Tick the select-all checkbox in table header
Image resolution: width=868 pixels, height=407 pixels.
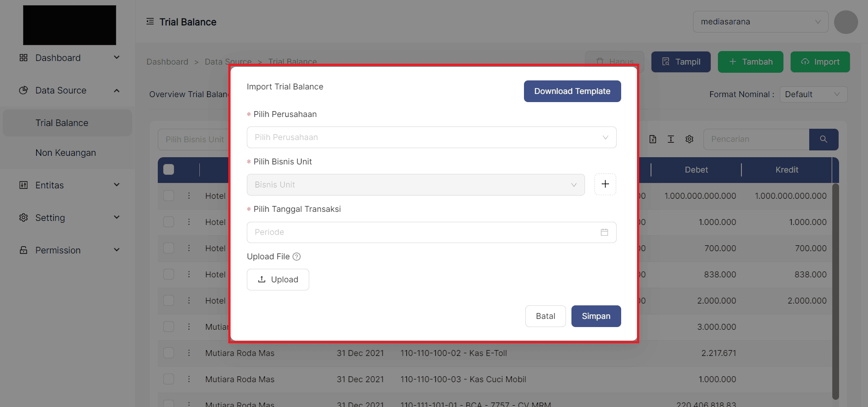169,169
